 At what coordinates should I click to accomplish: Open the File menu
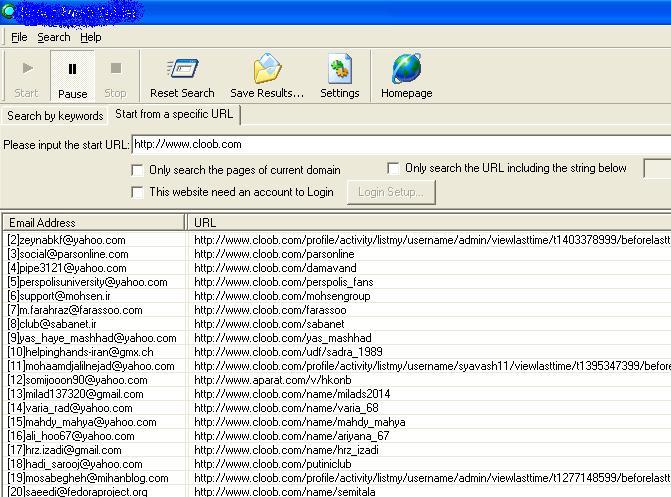[19, 37]
